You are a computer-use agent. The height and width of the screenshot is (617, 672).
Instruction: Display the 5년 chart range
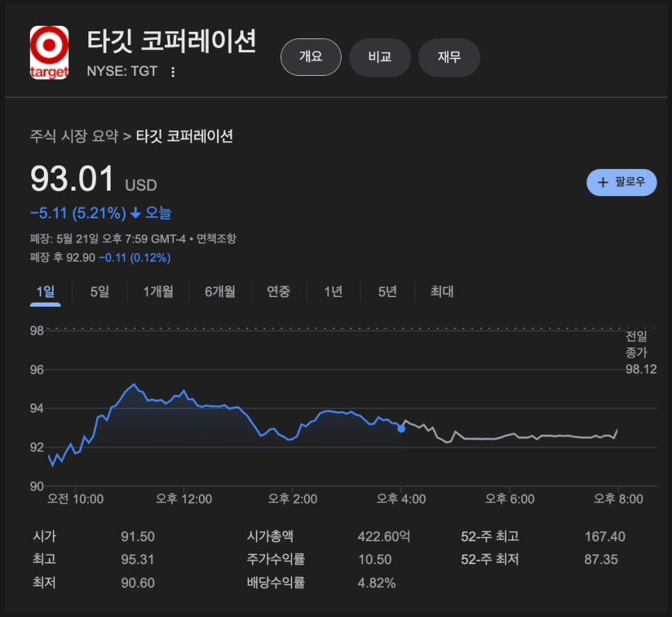pyautogui.click(x=387, y=291)
